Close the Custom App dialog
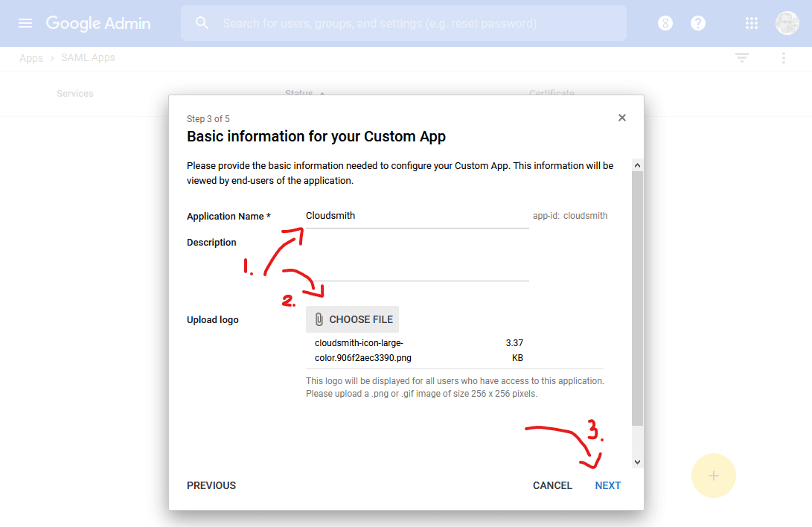The height and width of the screenshot is (527, 812). click(x=622, y=118)
